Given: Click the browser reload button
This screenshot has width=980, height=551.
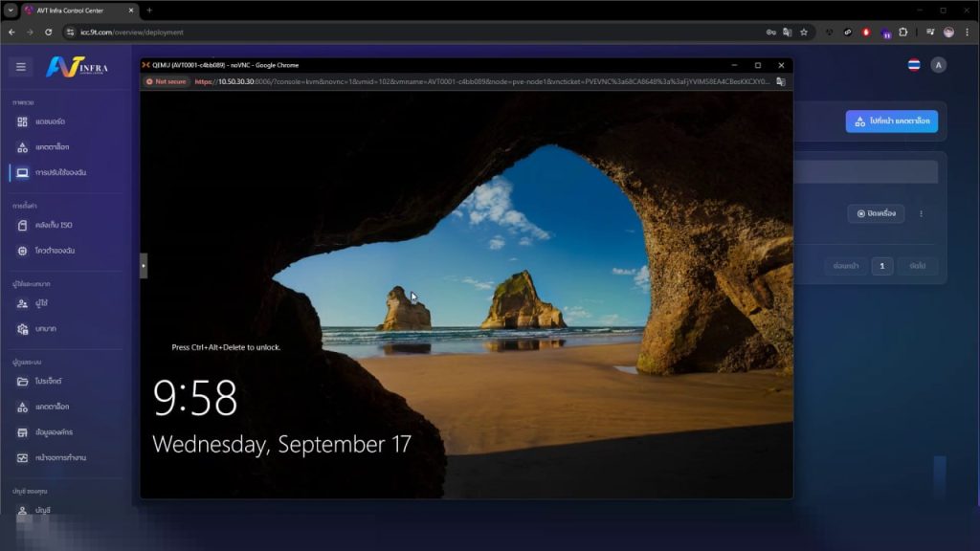Looking at the screenshot, I should pyautogui.click(x=48, y=32).
